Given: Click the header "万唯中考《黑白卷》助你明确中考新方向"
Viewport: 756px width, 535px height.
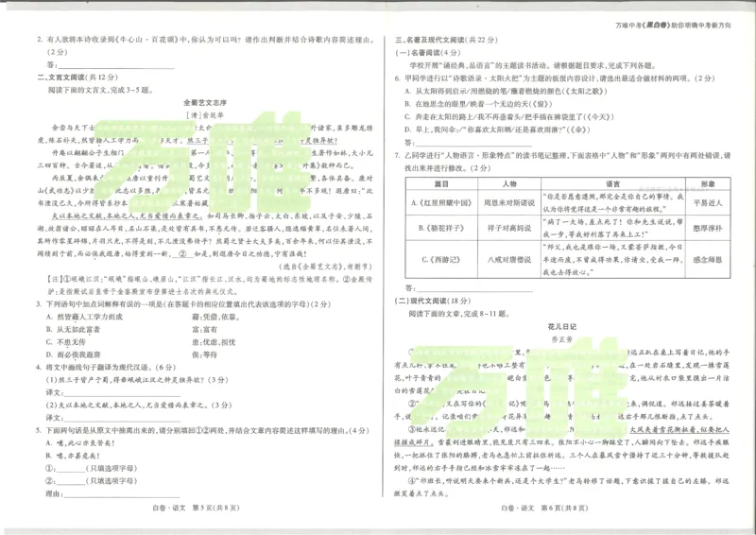Looking at the screenshot, I should pos(673,26).
